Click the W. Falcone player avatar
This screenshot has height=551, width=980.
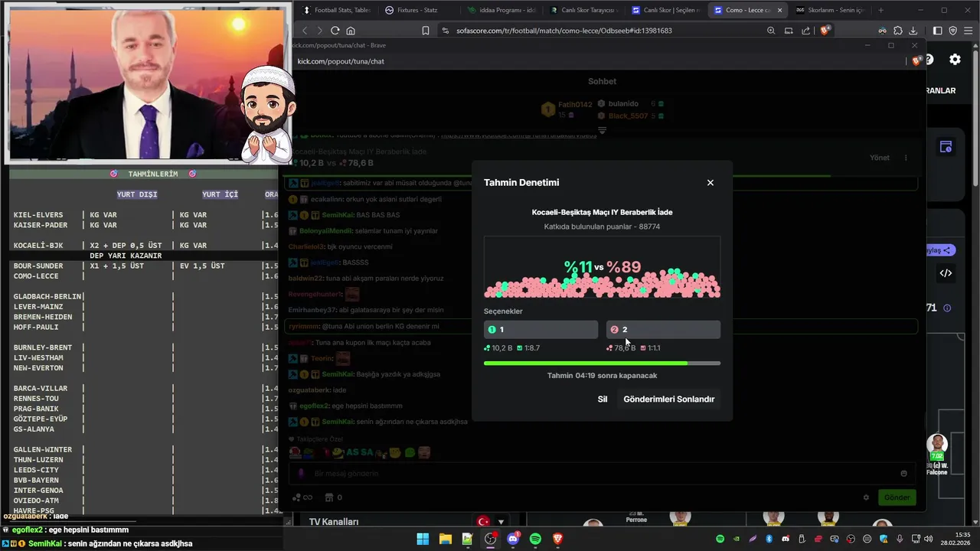937,445
